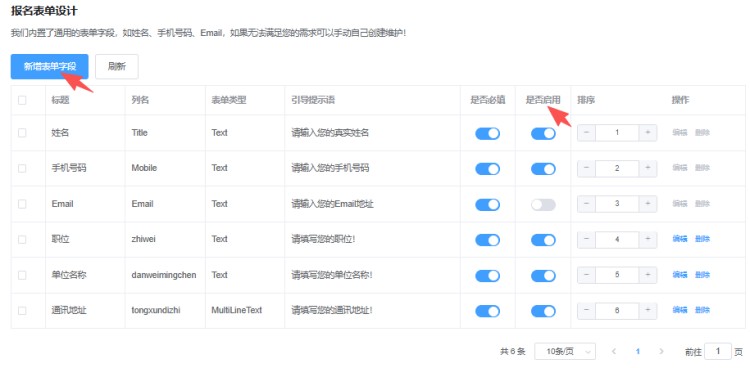
Task: Click the 前往 page number input
Action: coord(718,351)
